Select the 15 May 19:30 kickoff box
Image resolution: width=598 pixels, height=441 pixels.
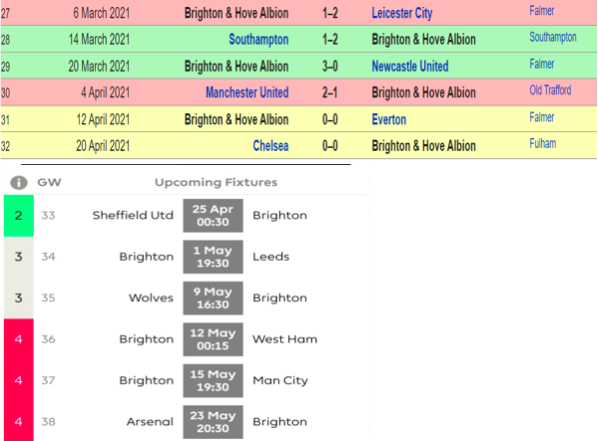tap(213, 380)
